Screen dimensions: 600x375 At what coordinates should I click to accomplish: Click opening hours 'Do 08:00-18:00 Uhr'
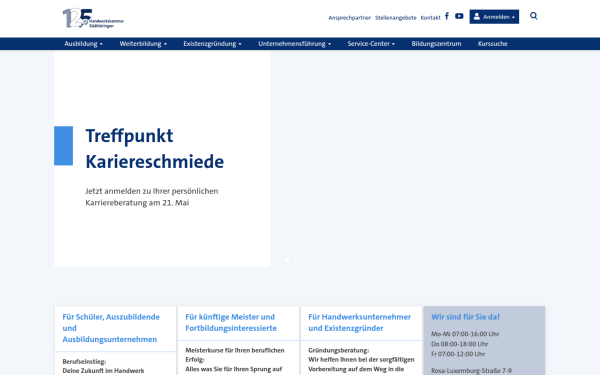tap(459, 344)
